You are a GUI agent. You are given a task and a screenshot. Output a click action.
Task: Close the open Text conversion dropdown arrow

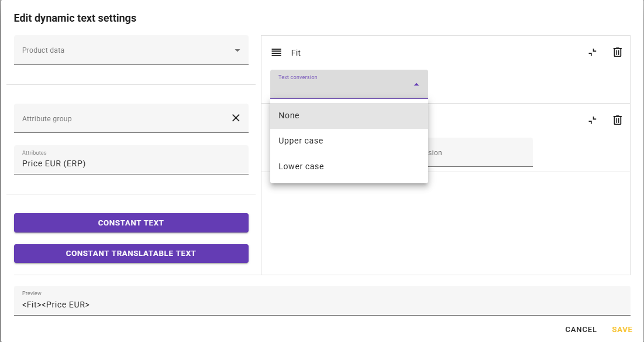416,84
